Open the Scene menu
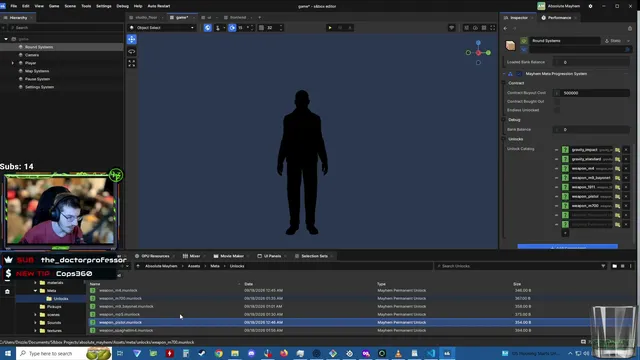The width and height of the screenshot is (640, 360). pyautogui.click(x=70, y=6)
